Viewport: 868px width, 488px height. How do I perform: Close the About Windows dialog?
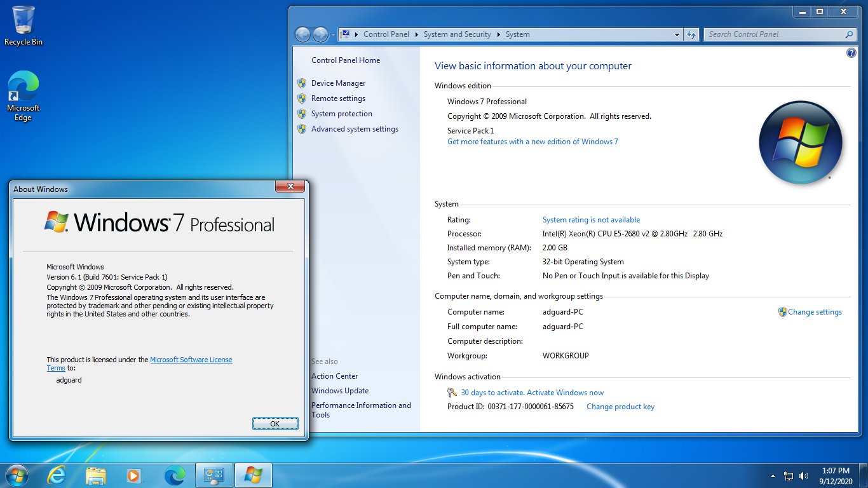pos(290,187)
